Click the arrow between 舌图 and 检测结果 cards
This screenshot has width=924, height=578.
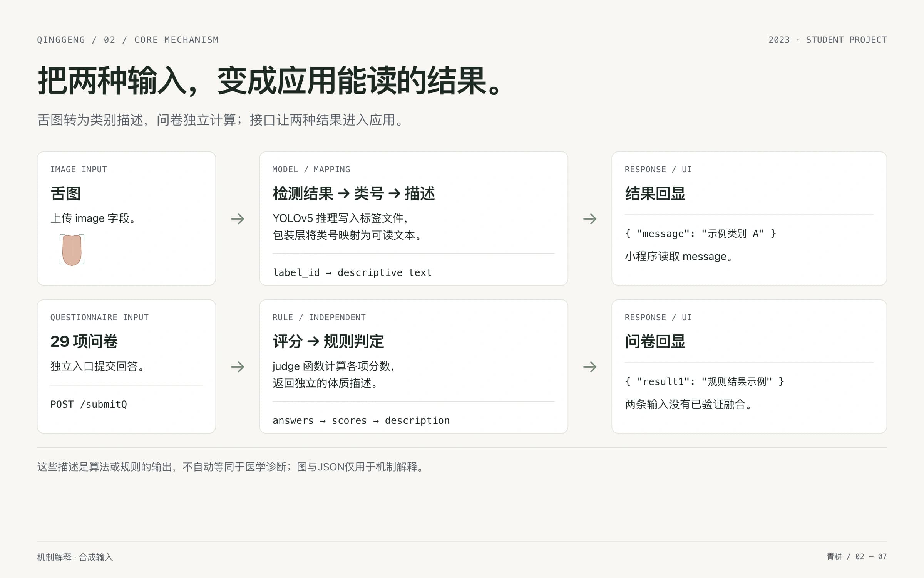[238, 219]
